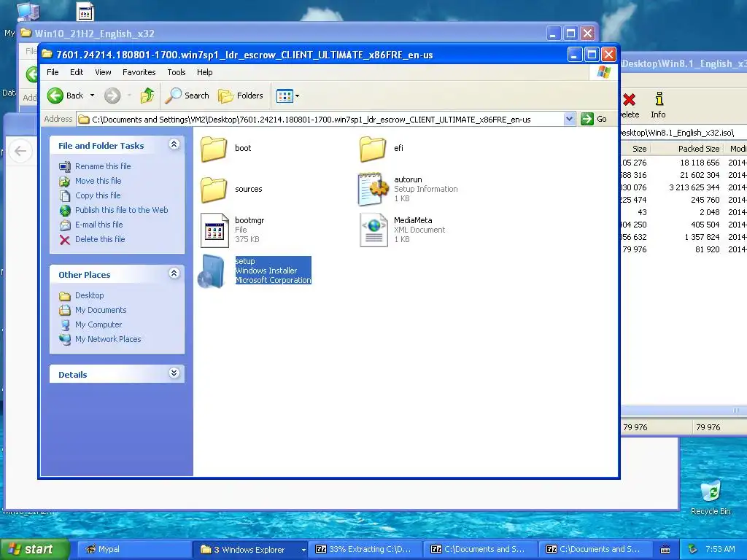Select the row with packed size 18 118 656
747x560 pixels.
(684, 163)
